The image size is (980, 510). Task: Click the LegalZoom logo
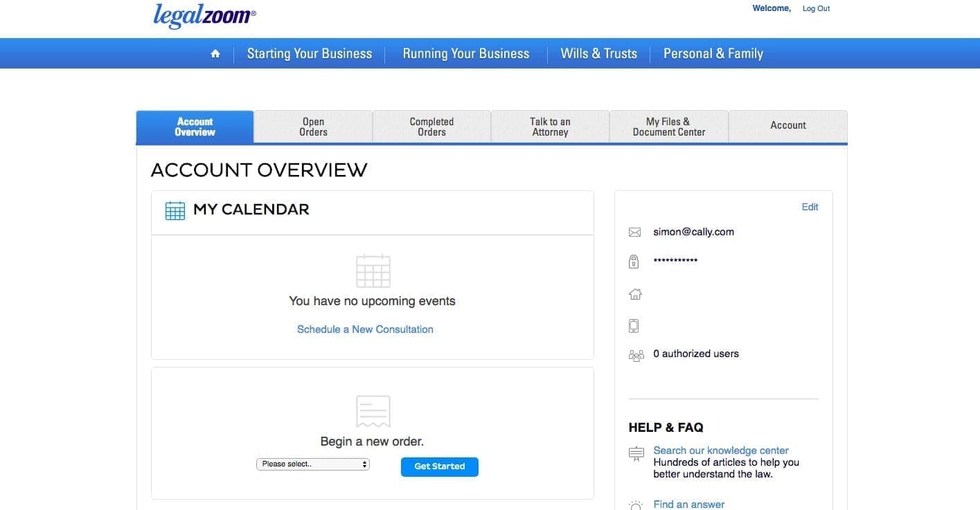204,15
